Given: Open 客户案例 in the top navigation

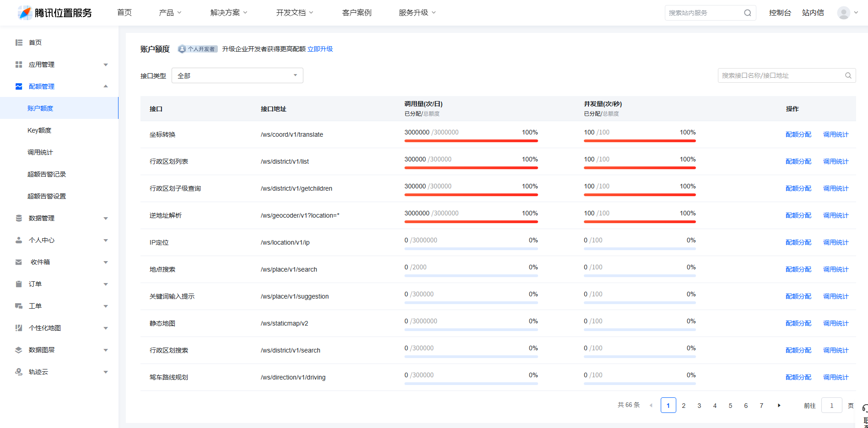Looking at the screenshot, I should point(357,13).
